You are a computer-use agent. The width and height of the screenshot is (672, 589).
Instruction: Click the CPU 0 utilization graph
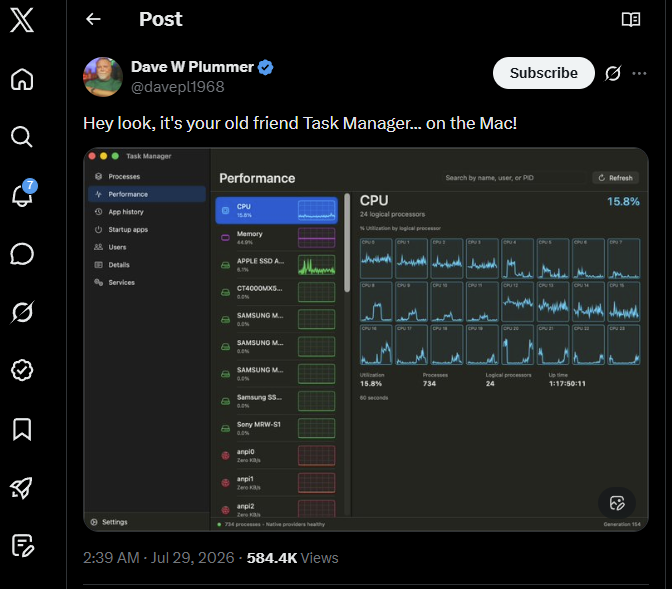tap(376, 258)
